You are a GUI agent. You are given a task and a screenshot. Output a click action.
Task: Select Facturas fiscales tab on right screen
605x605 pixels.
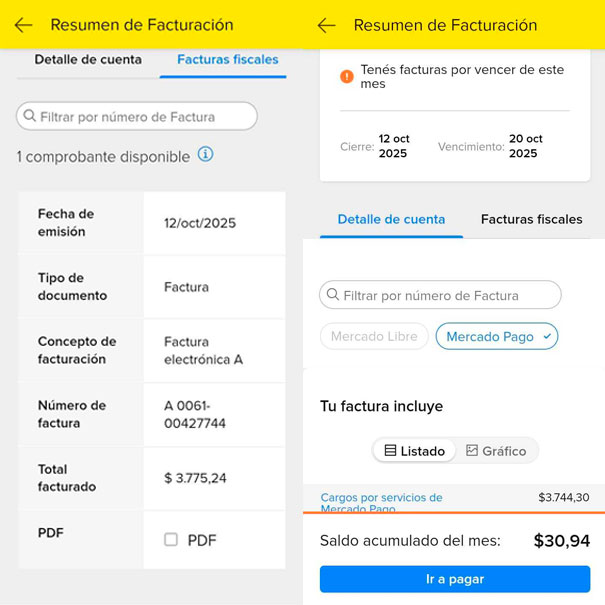click(x=532, y=220)
